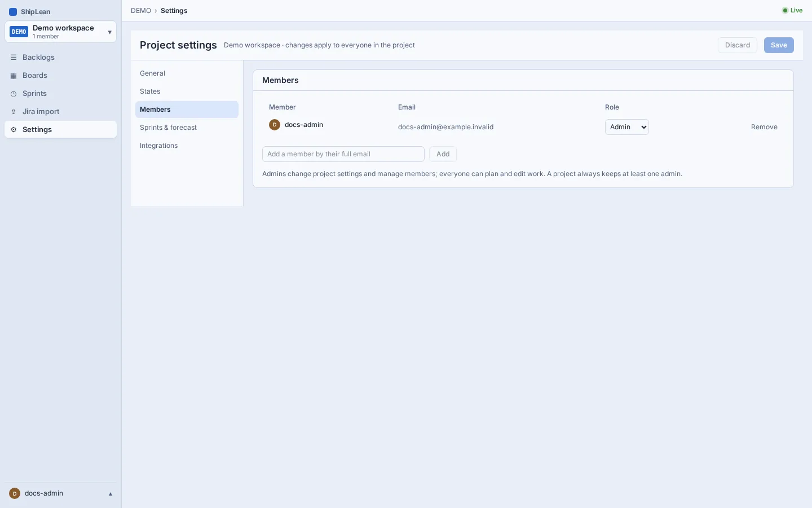
Task: Select the Members settings tab
Action: click(x=187, y=110)
